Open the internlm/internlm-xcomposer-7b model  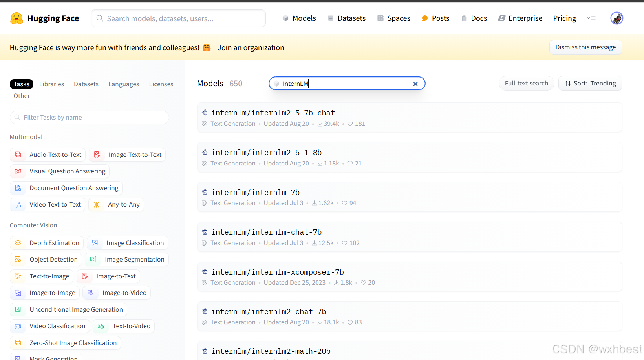click(410, 277)
